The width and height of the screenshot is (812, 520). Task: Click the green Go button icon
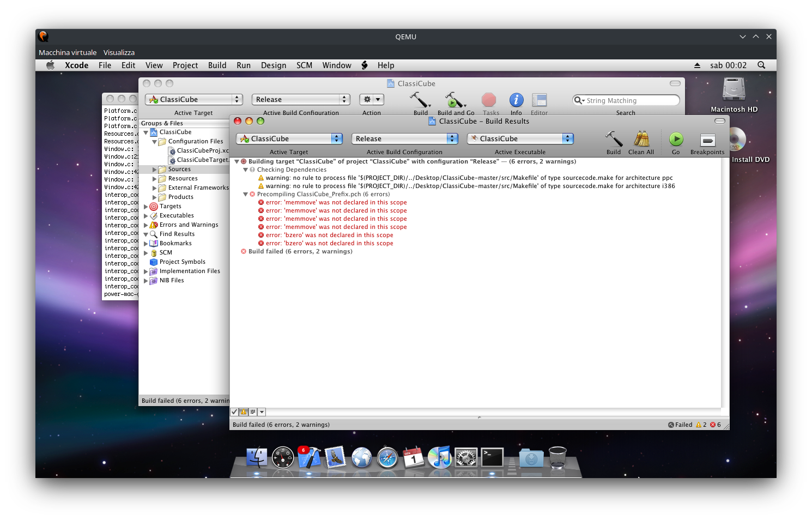(x=676, y=139)
